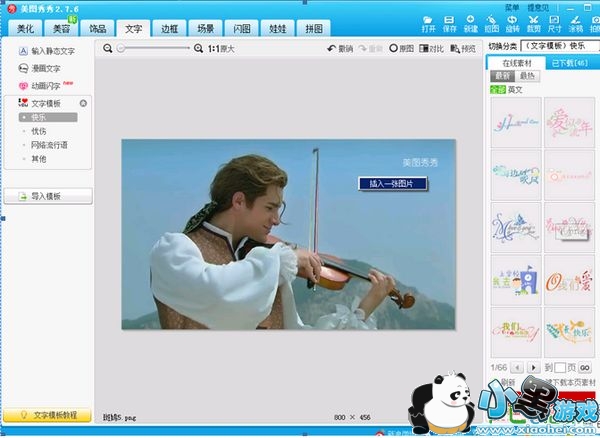Click the 1:1 原大 actual size button
Screen dimensions: 600x438
point(221,49)
